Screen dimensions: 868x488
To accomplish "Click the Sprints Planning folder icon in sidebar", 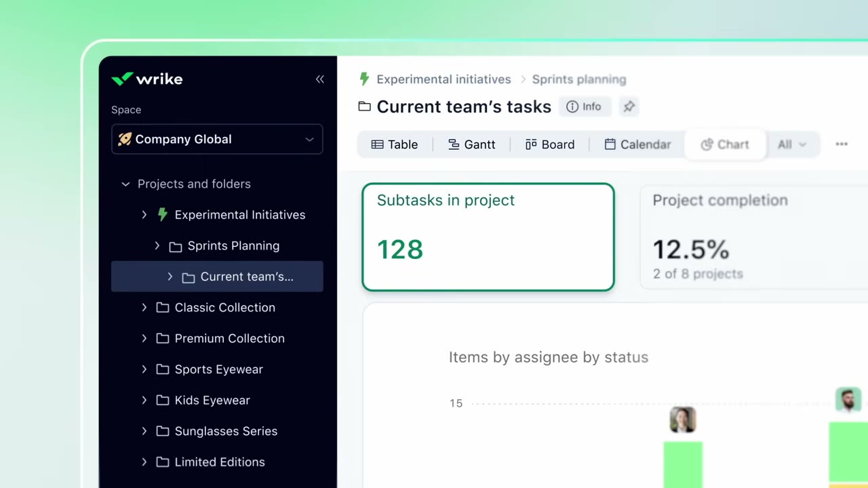I will click(x=176, y=246).
